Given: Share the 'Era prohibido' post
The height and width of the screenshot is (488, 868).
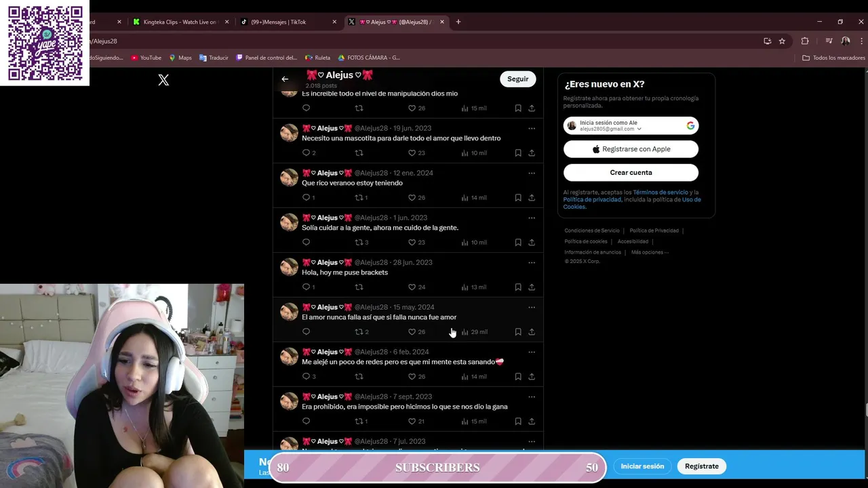Looking at the screenshot, I should coord(532,422).
